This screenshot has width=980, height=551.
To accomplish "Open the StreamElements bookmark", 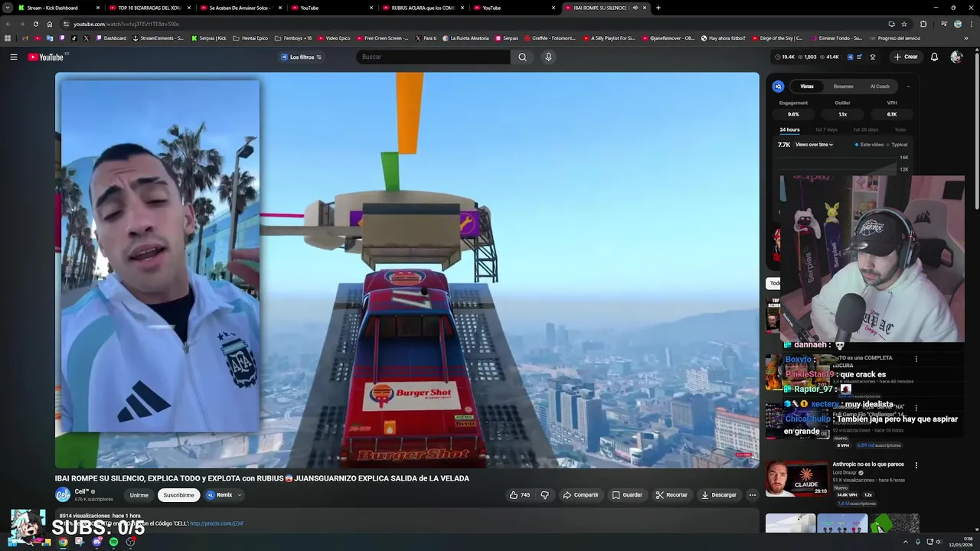I will pos(158,38).
